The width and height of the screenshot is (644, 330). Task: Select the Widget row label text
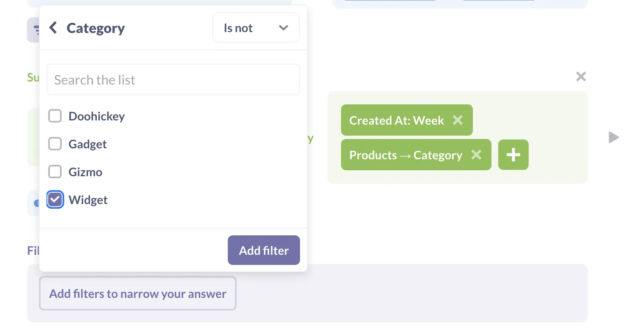[x=88, y=199]
